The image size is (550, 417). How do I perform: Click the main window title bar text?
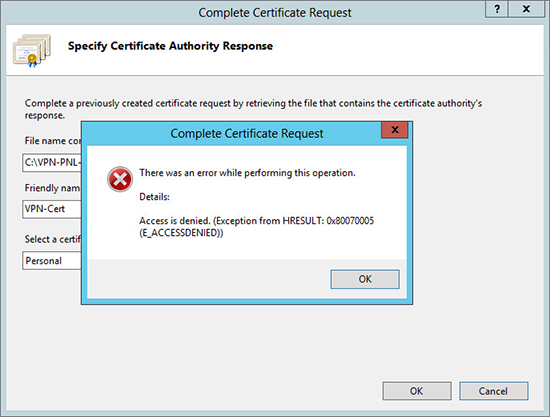tap(275, 13)
